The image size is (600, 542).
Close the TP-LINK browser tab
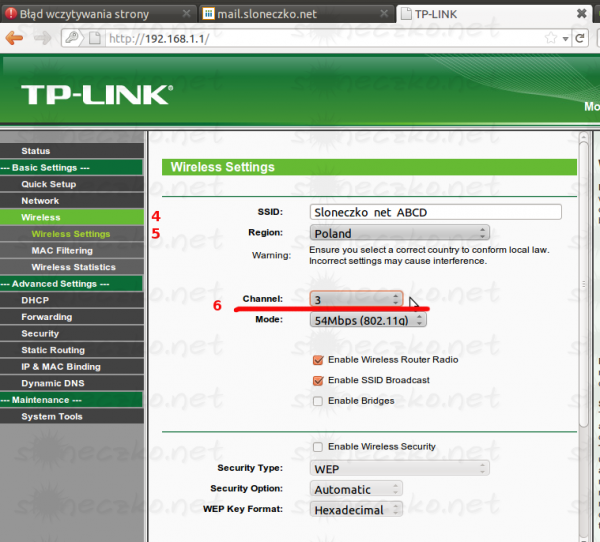[x=581, y=14]
